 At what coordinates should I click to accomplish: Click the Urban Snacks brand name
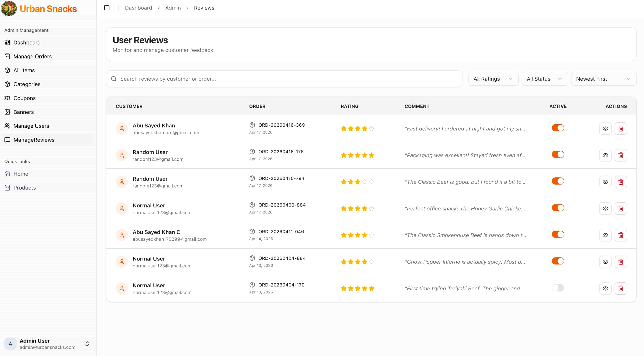pyautogui.click(x=48, y=9)
